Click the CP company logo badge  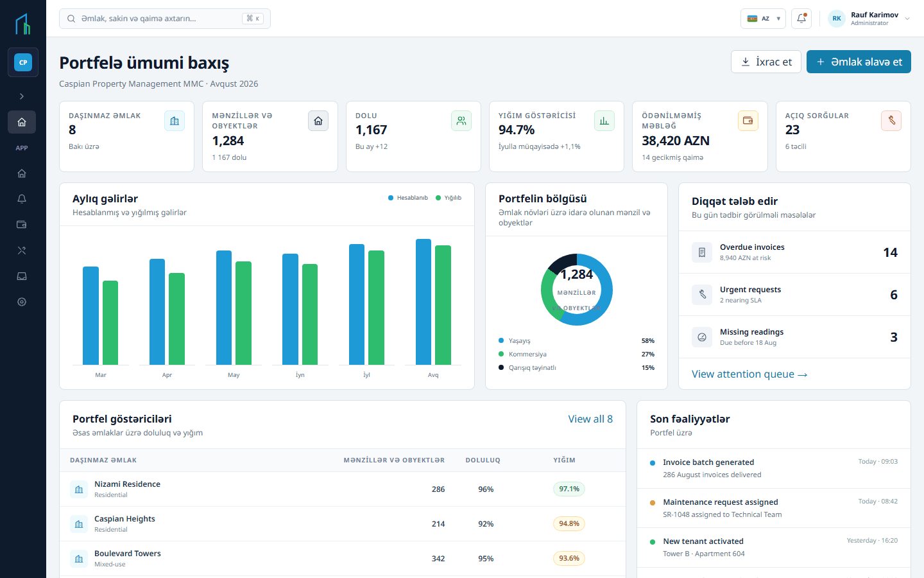pos(23,62)
